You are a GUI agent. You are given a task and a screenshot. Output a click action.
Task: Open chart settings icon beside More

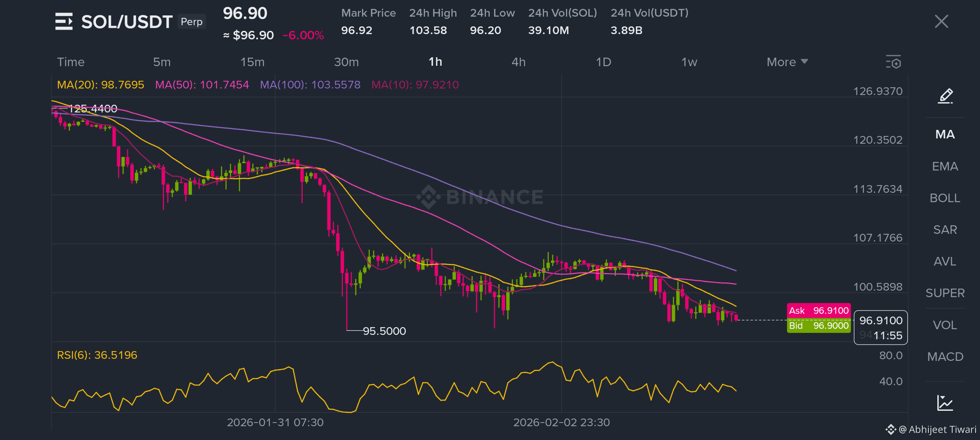pyautogui.click(x=893, y=62)
